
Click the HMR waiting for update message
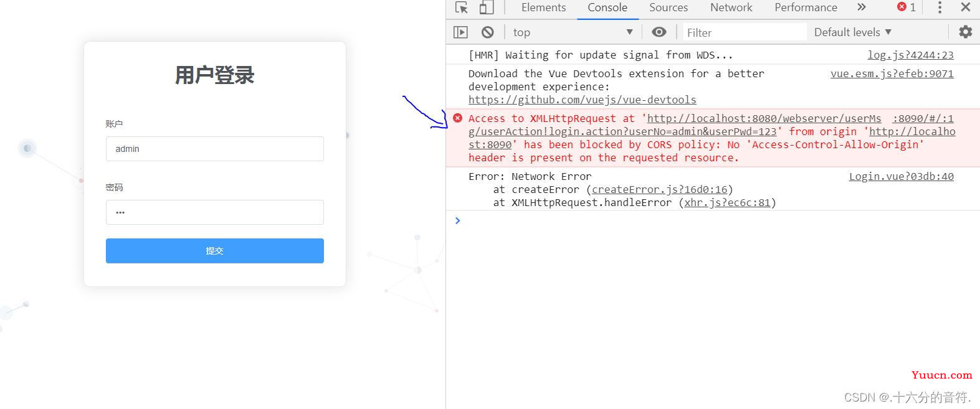tap(601, 55)
